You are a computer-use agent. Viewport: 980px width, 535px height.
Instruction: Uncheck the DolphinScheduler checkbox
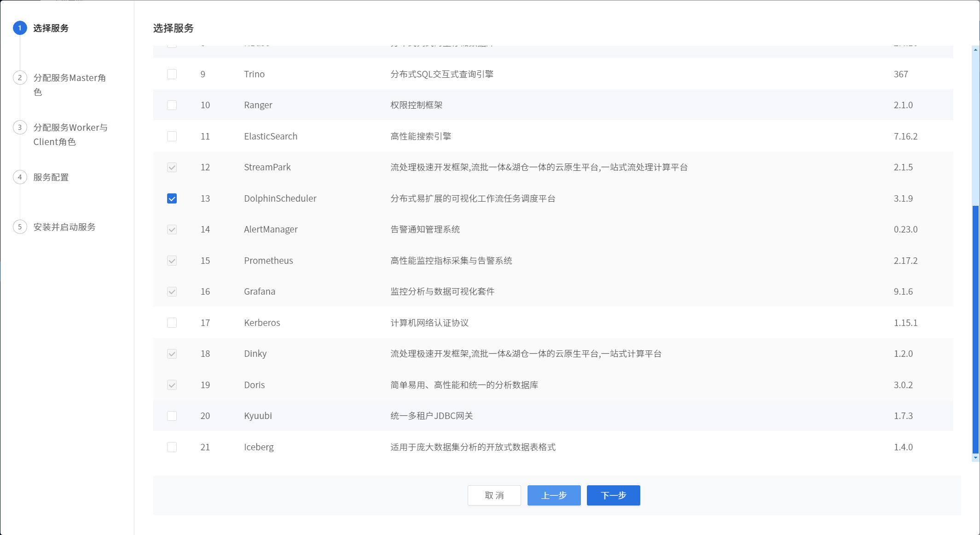[x=172, y=198]
